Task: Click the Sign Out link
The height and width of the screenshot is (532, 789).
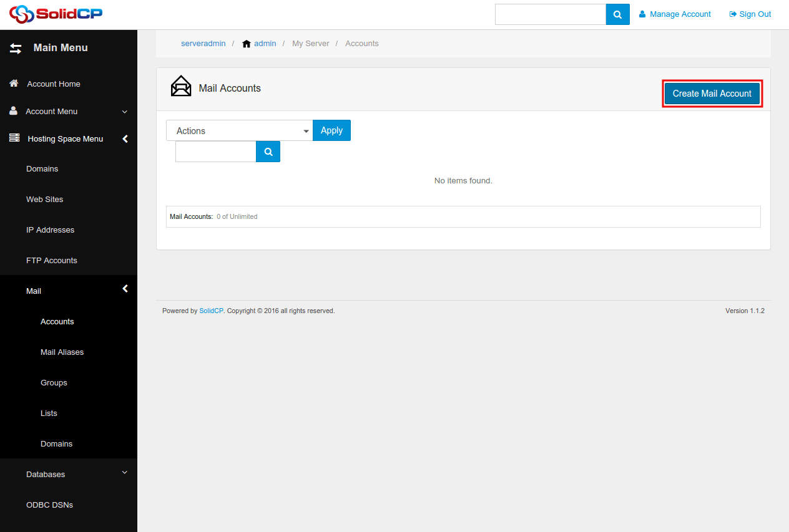Action: click(x=755, y=14)
